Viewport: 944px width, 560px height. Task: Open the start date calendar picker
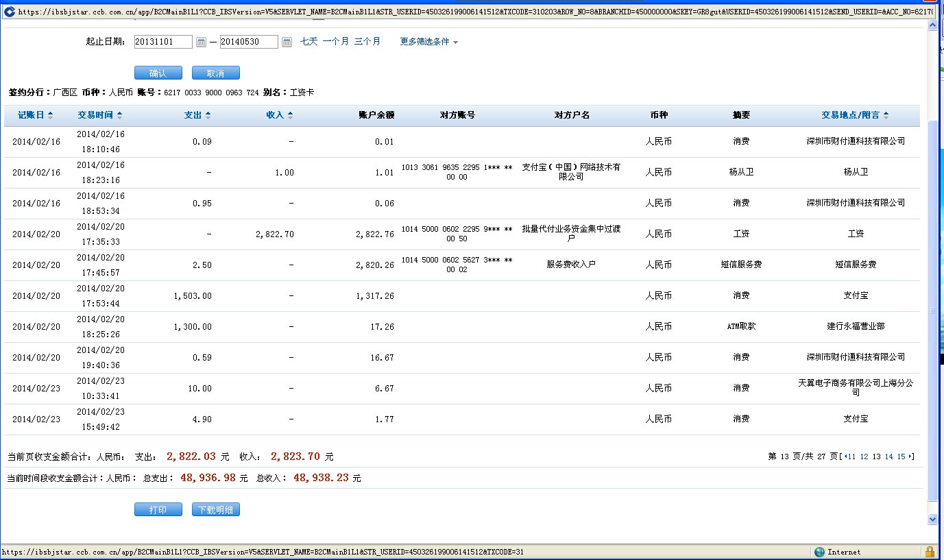pos(201,42)
